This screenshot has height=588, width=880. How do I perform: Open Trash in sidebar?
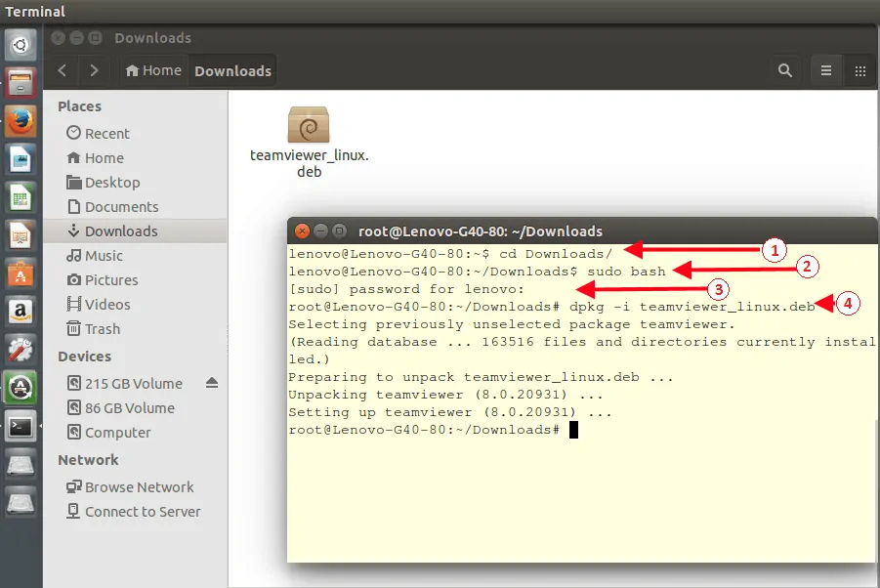(135, 329)
